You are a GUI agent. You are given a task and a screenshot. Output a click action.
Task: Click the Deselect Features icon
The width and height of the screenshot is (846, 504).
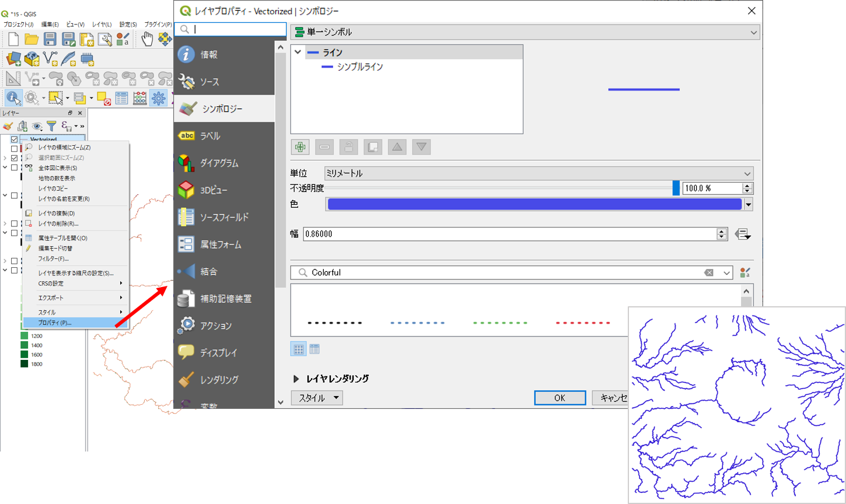(x=104, y=98)
